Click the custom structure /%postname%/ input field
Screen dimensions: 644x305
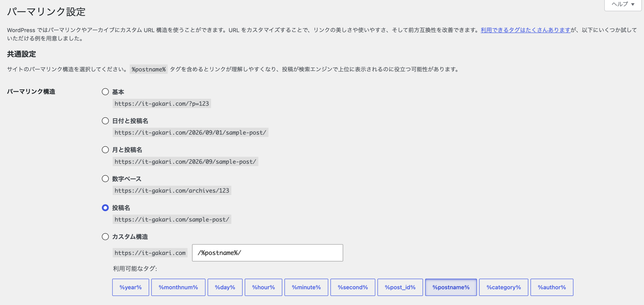(267, 253)
